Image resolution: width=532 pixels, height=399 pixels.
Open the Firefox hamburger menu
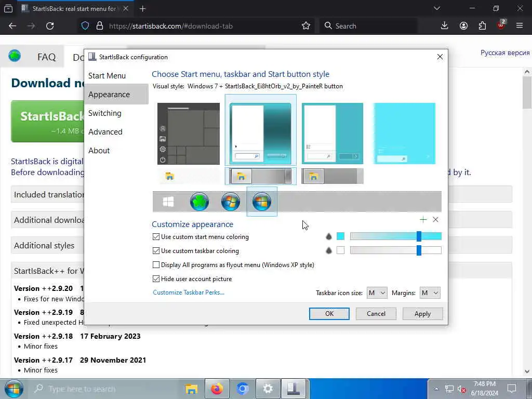[x=520, y=26]
